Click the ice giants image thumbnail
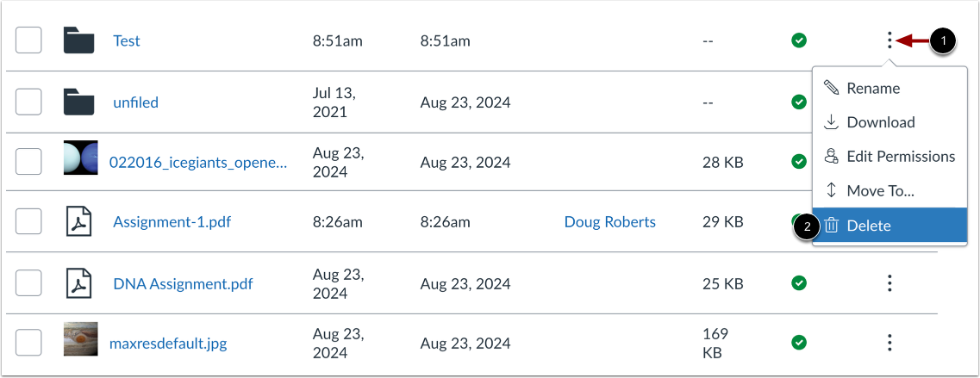Image resolution: width=980 pixels, height=378 pixels. point(80,160)
